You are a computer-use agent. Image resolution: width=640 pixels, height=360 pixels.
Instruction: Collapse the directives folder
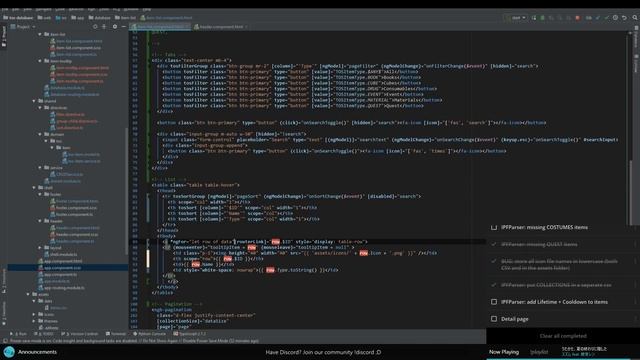(40, 108)
